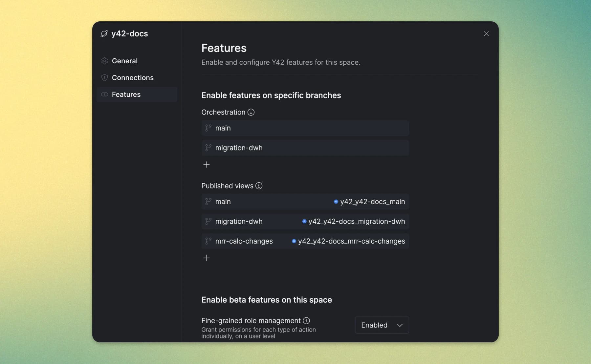Click the Features toggle icon in sidebar

104,94
